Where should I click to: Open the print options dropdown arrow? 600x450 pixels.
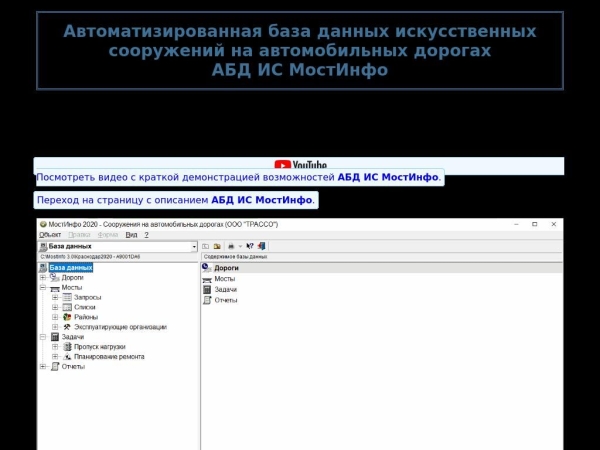coord(240,246)
